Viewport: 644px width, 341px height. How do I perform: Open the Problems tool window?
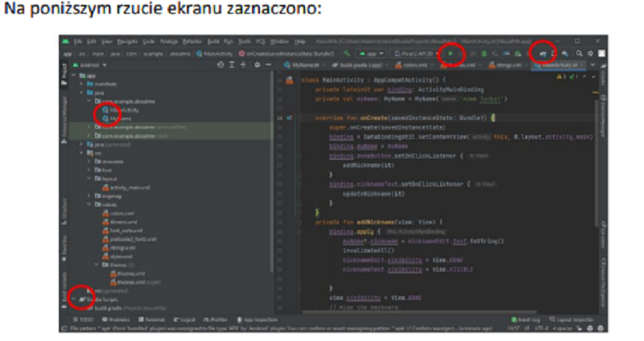pos(116,319)
